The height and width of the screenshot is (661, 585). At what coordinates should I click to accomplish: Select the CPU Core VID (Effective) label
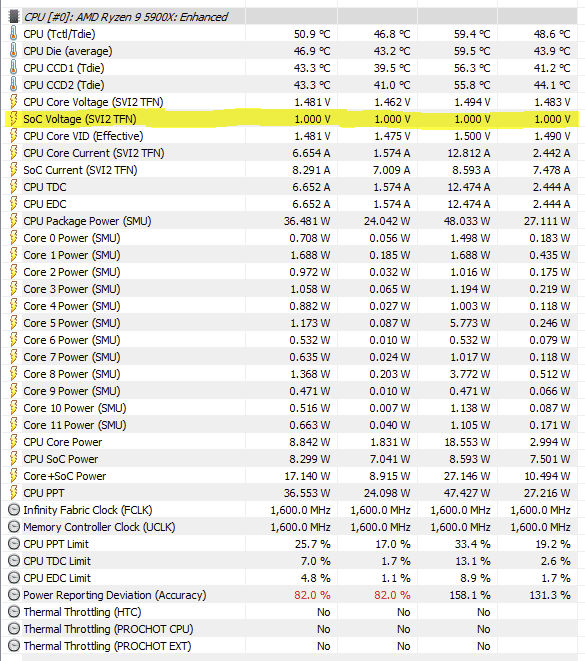(x=83, y=136)
